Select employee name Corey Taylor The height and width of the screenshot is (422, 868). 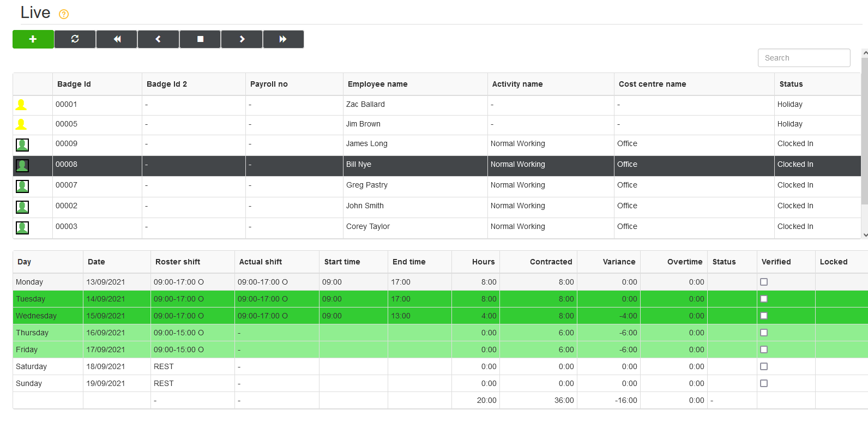(368, 226)
